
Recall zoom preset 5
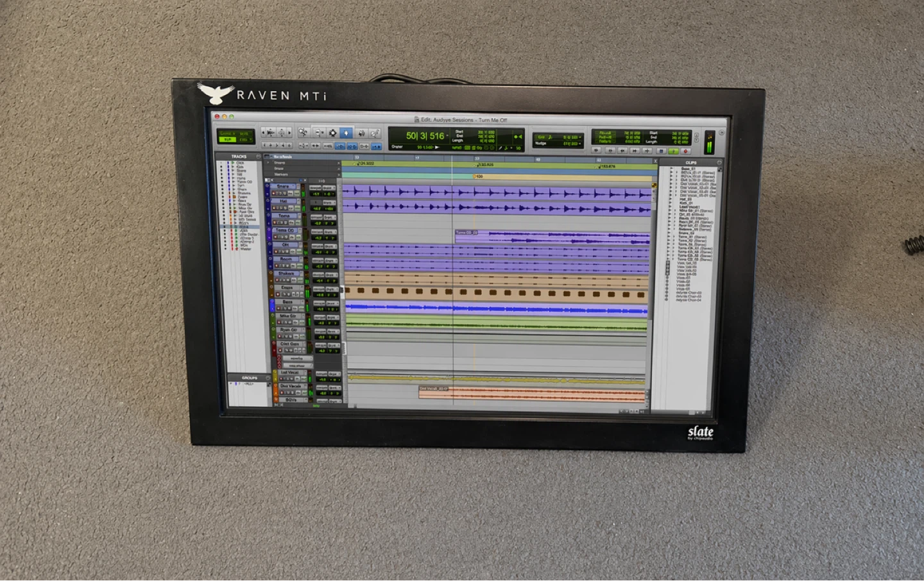pos(289,146)
